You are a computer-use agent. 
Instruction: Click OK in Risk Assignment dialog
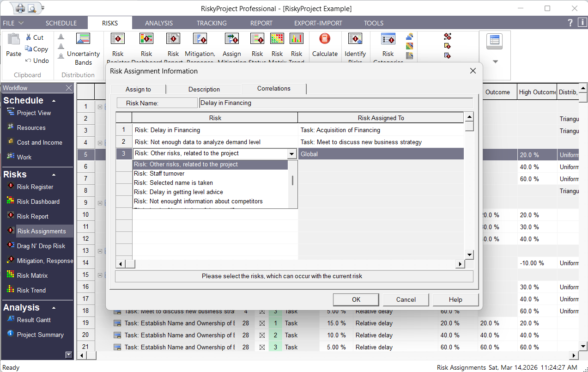tap(356, 299)
